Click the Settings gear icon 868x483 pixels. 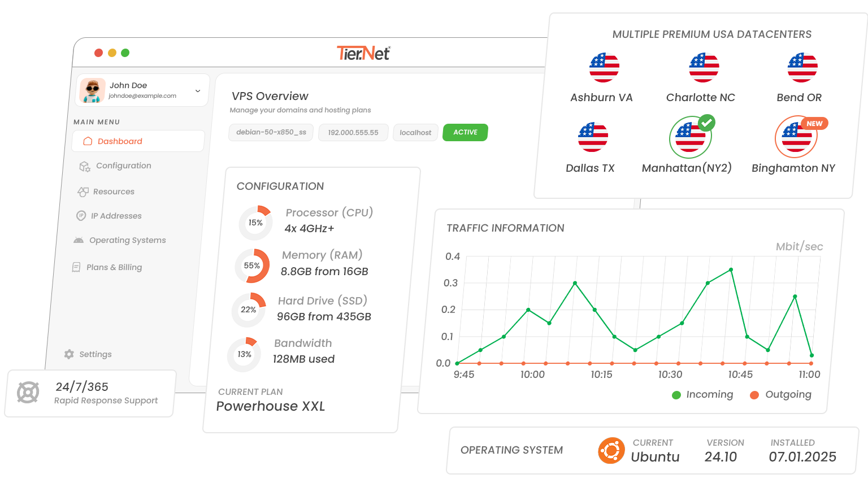[69, 354]
